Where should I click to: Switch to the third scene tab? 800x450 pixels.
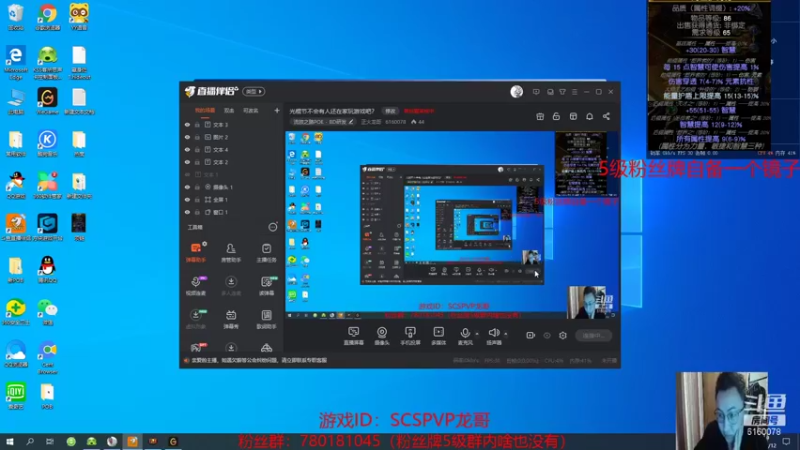pyautogui.click(x=250, y=110)
